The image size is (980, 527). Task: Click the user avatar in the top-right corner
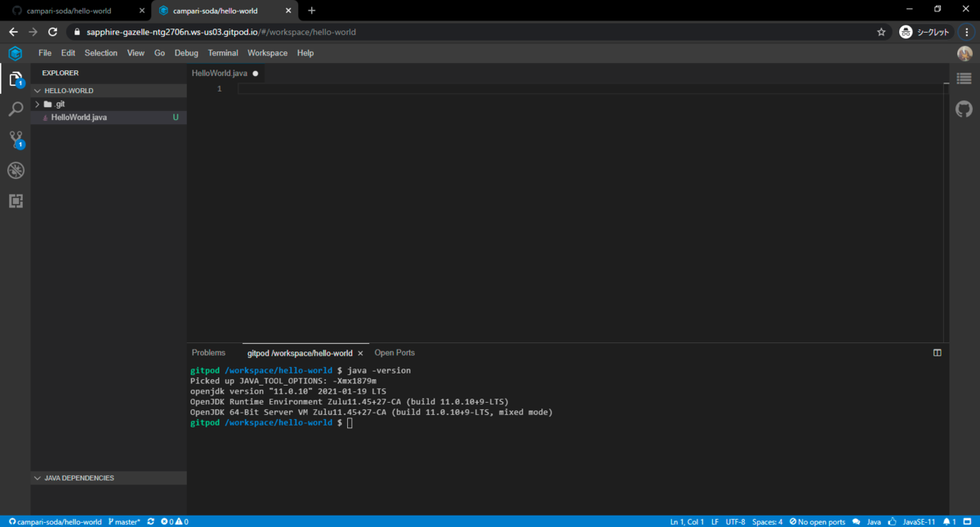pos(964,53)
